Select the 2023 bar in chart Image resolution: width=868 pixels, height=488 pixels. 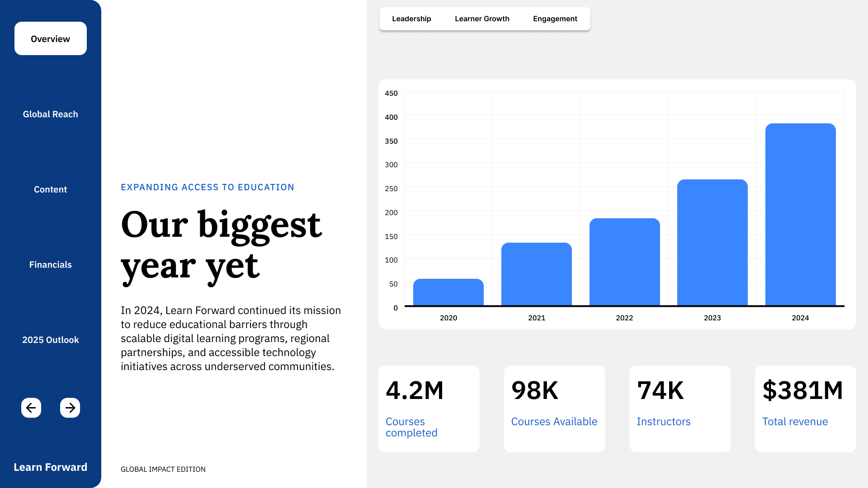712,243
